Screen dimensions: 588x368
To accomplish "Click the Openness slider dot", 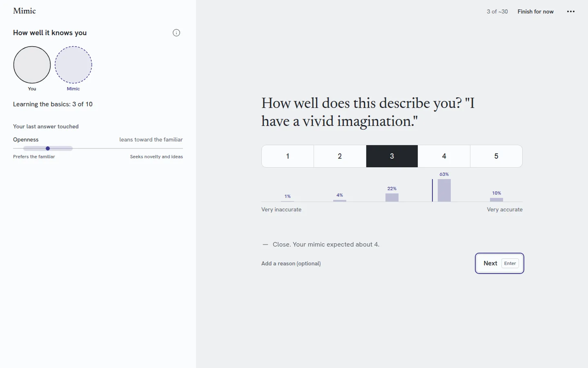I will click(x=48, y=148).
